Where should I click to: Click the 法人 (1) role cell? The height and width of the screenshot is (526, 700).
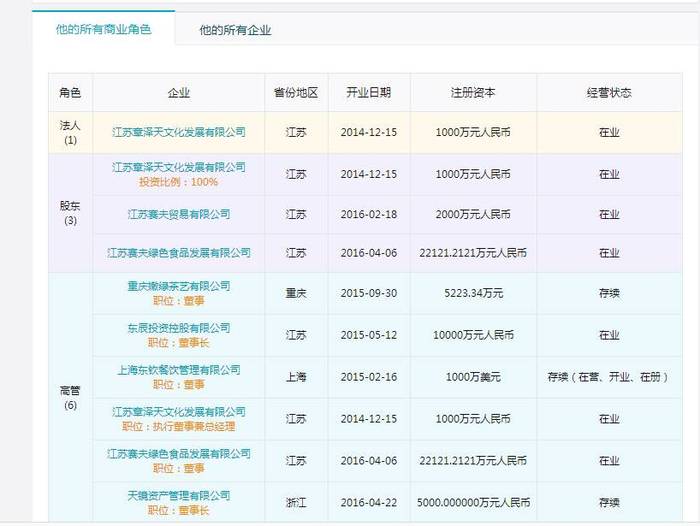click(x=70, y=133)
